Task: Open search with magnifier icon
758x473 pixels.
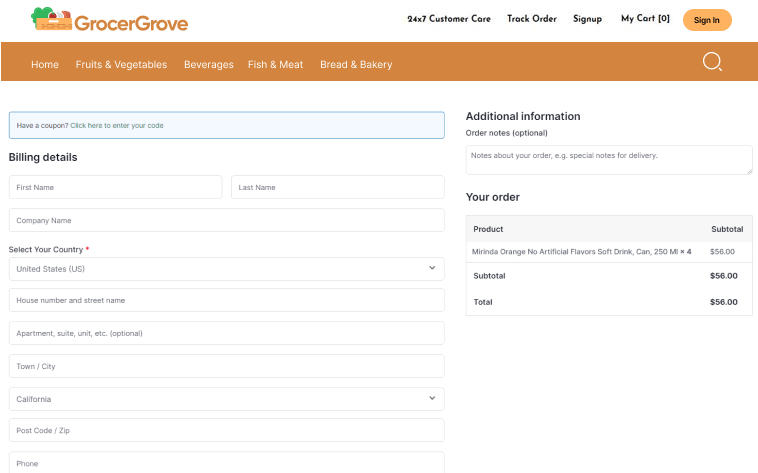Action: 712,62
